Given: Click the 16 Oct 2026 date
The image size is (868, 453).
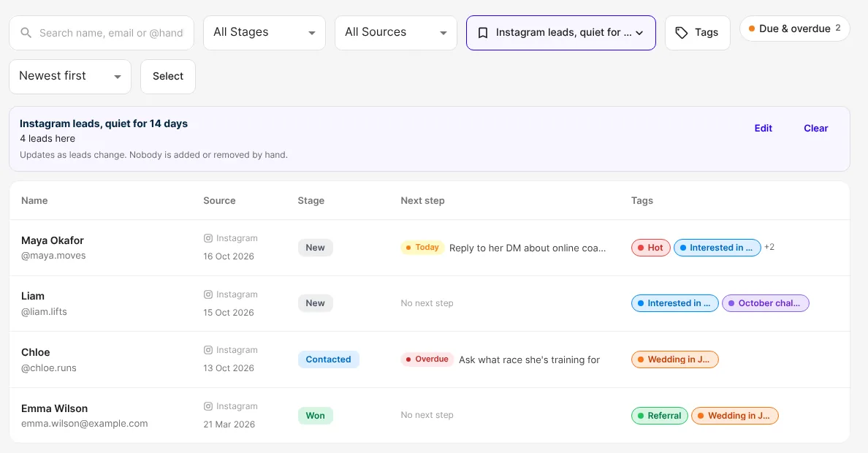Looking at the screenshot, I should coord(229,256).
